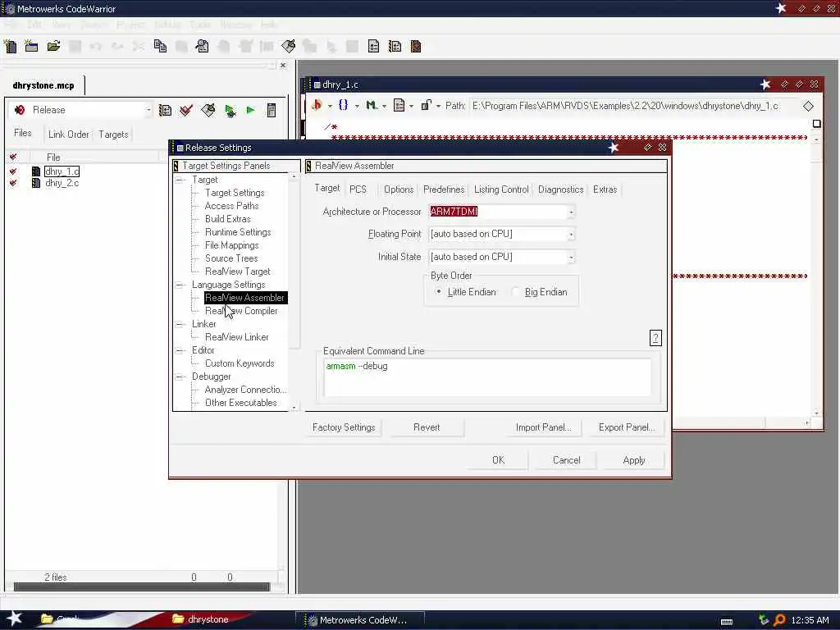
Task: Select RealView Linker in settings tree
Action: point(237,337)
